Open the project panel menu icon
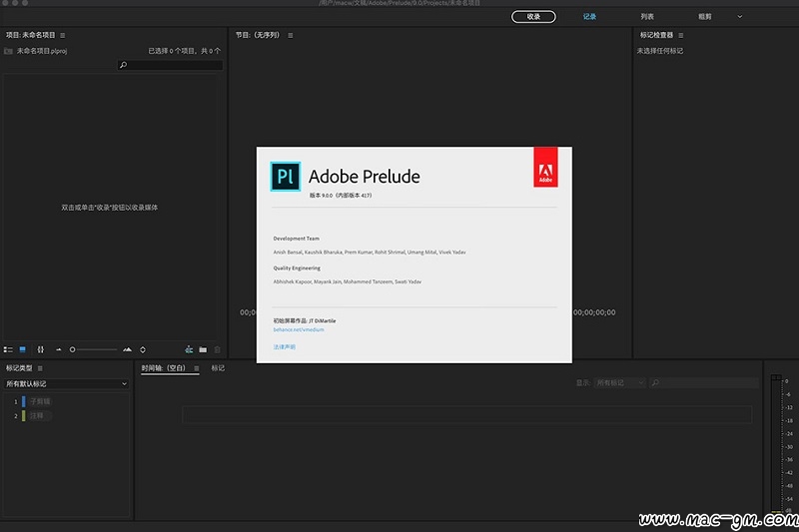This screenshot has width=799, height=532. (x=63, y=35)
